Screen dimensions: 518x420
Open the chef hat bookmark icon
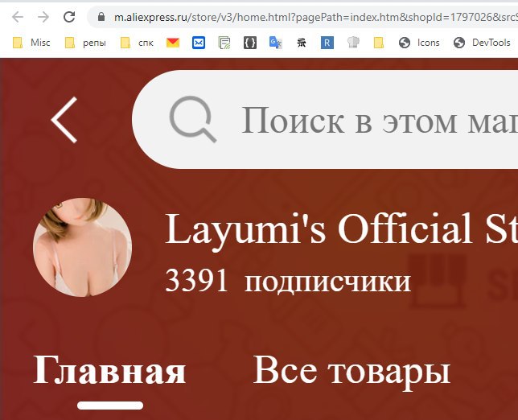[x=353, y=43]
